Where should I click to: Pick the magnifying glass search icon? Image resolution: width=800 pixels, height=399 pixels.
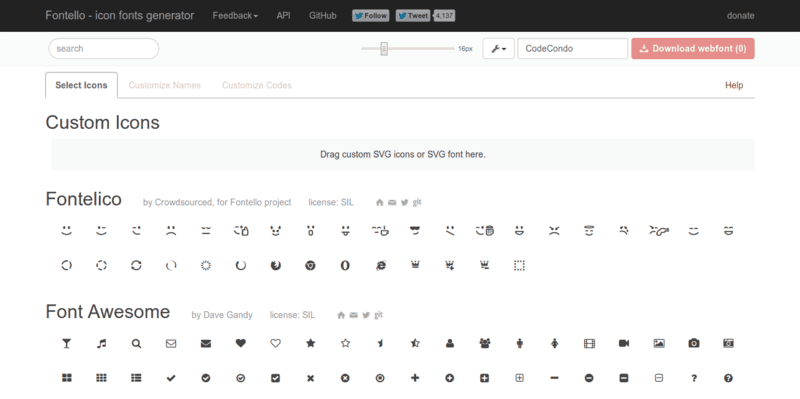pos(136,343)
